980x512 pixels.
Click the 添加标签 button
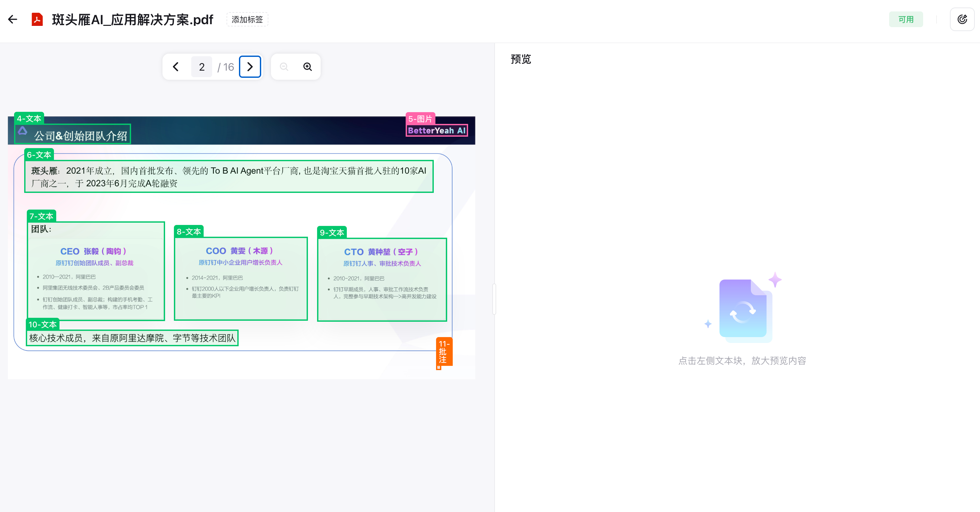coord(247,19)
